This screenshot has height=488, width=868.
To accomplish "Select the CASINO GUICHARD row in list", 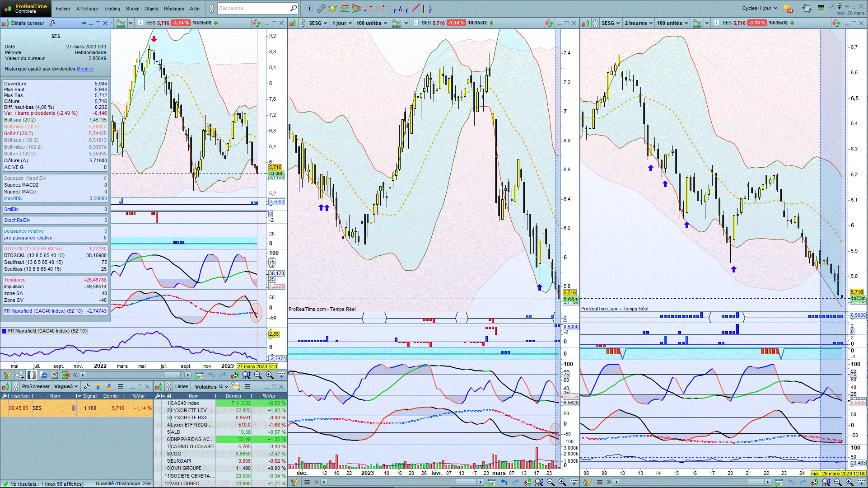I will 192,446.
